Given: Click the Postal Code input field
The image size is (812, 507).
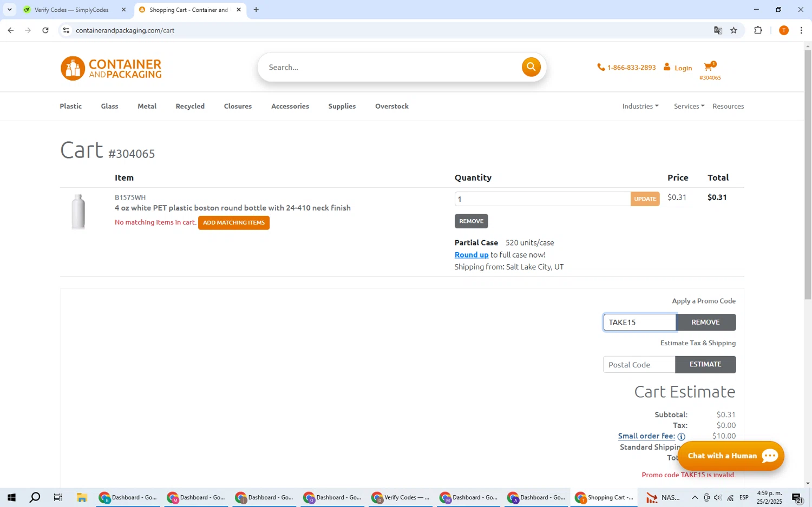Looking at the screenshot, I should 639,365.
